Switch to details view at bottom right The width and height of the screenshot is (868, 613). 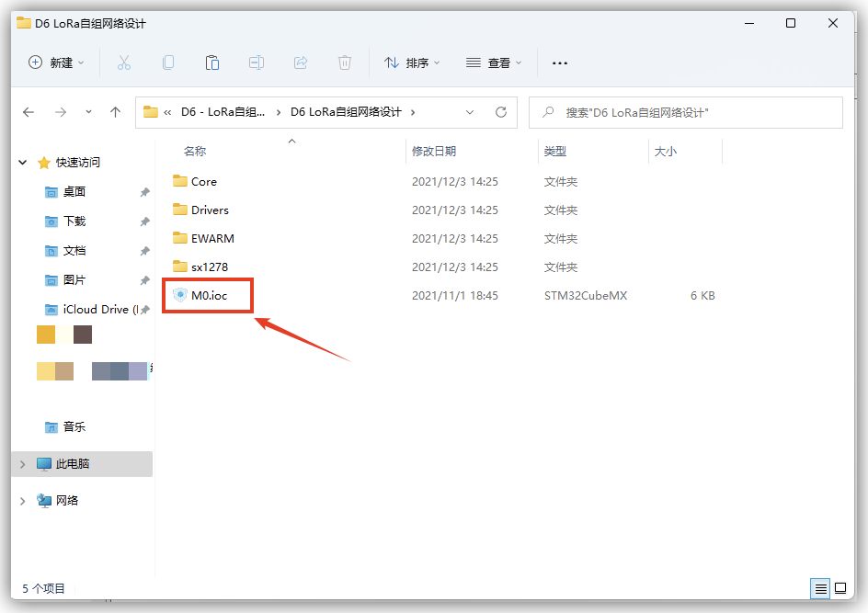[x=820, y=588]
